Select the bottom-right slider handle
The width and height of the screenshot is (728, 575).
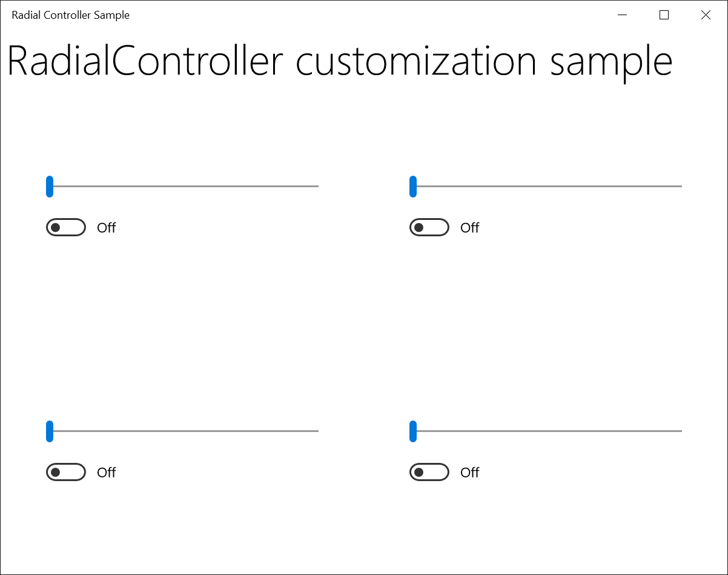pos(413,431)
